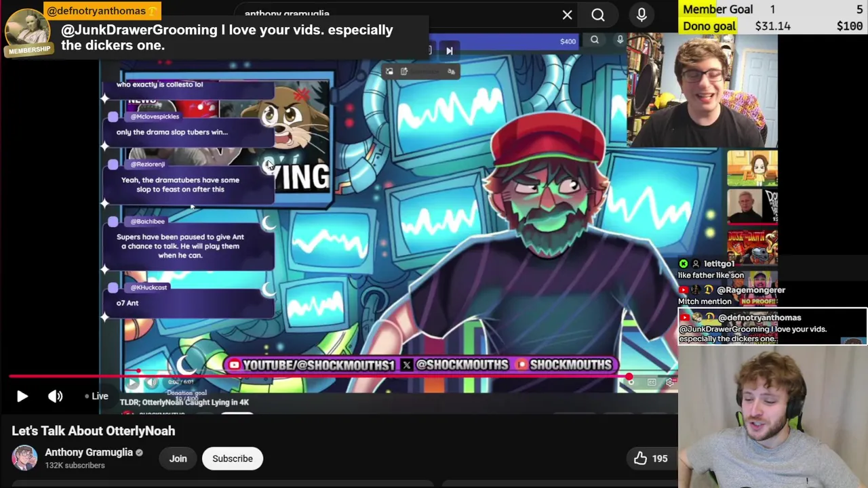Screen dimensions: 868x488
Task: Click the verified badge beside Anthony Gramuglia
Action: tap(139, 453)
